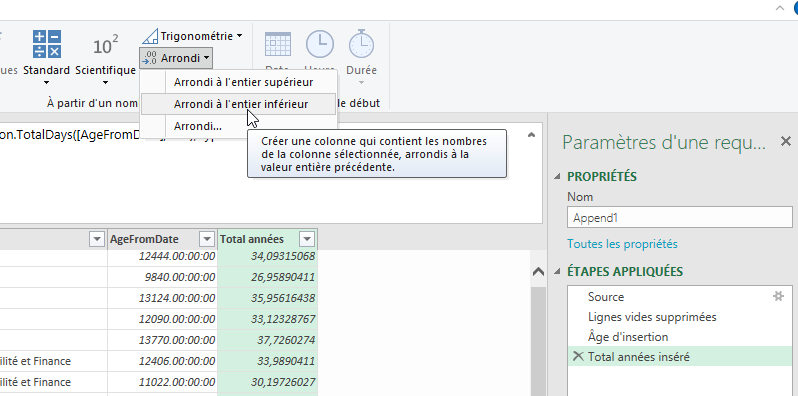Screen dimensions: 798x396
Task: Click cell 35,95616438
Action: (x=267, y=298)
